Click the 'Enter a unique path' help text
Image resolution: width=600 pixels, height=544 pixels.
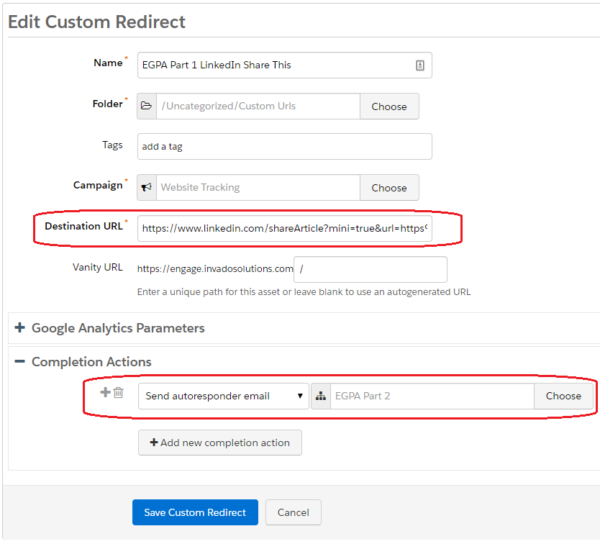pos(304,292)
